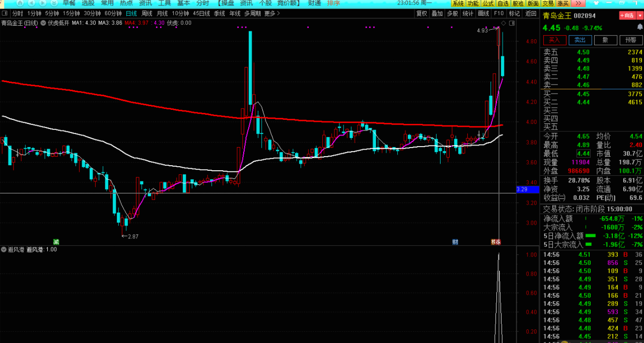Click the 买入 buy button

554,40
